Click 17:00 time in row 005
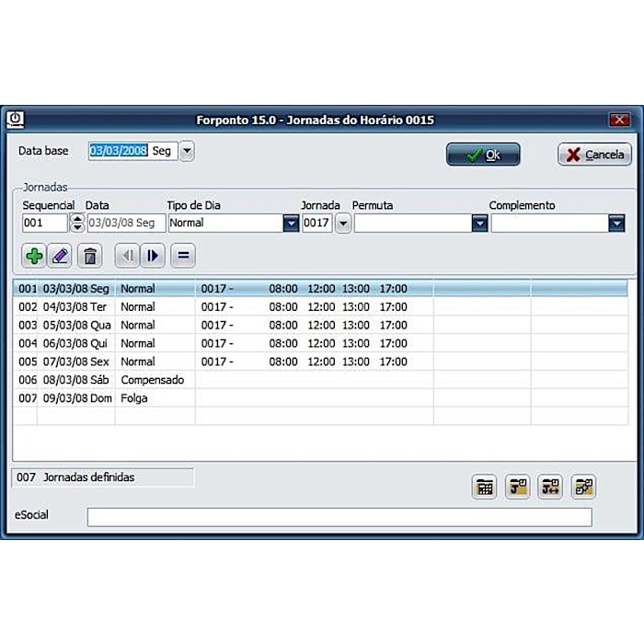The image size is (644, 644). point(393,362)
